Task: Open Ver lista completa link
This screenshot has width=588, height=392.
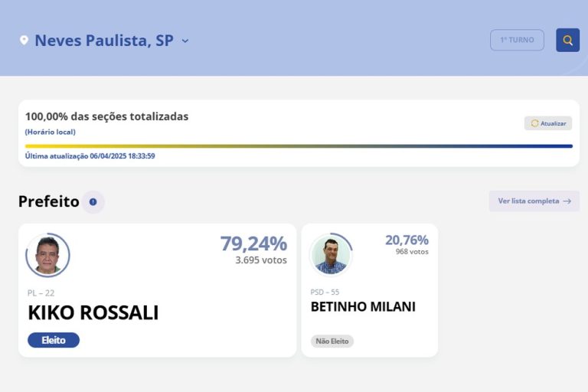Action: [x=534, y=201]
